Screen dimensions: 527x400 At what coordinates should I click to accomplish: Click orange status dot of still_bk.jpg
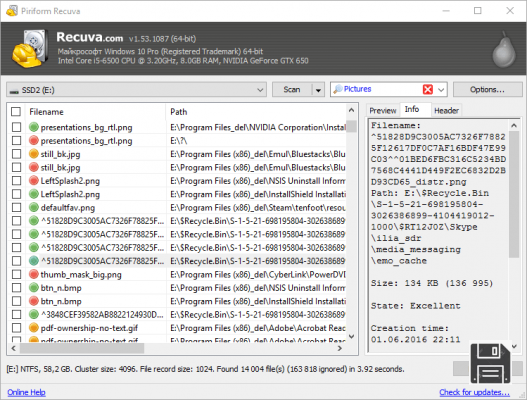point(34,154)
